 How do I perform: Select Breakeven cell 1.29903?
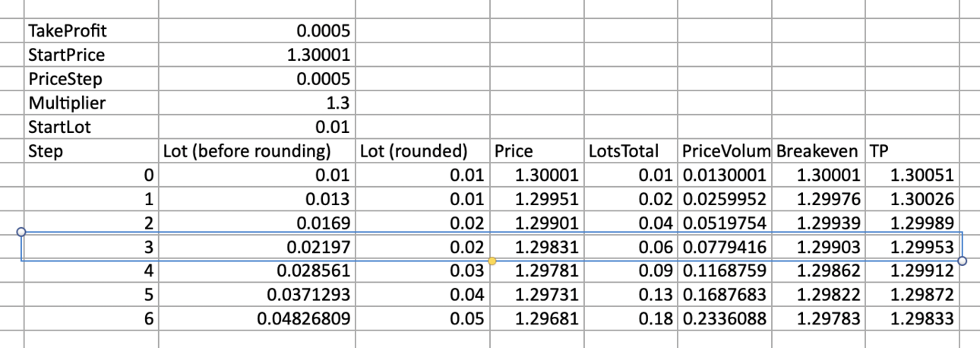coord(819,247)
